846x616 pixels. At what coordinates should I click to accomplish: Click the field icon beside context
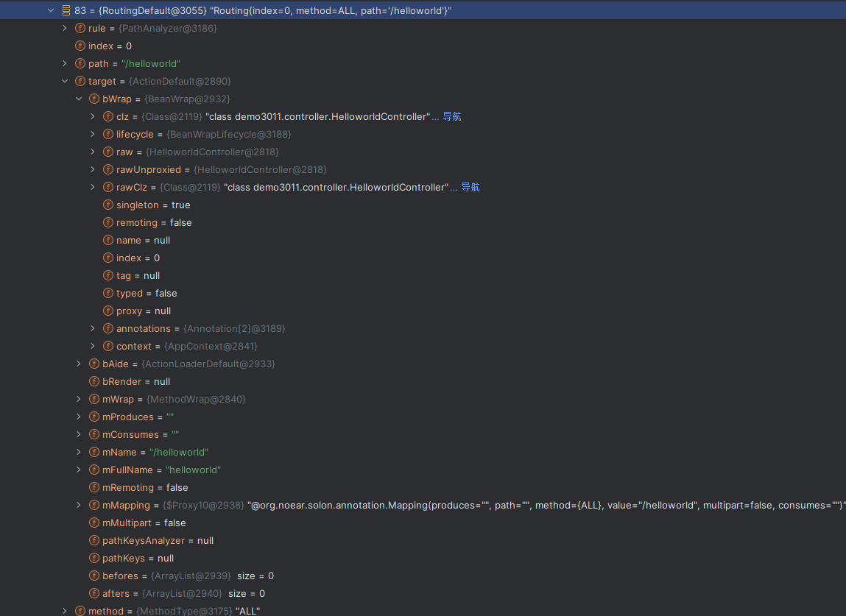click(108, 347)
